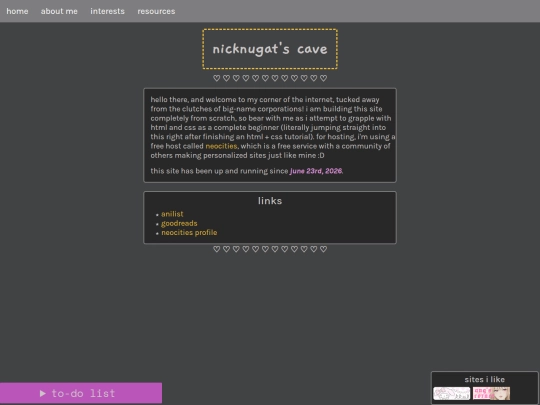Open the goodreads link

(179, 223)
